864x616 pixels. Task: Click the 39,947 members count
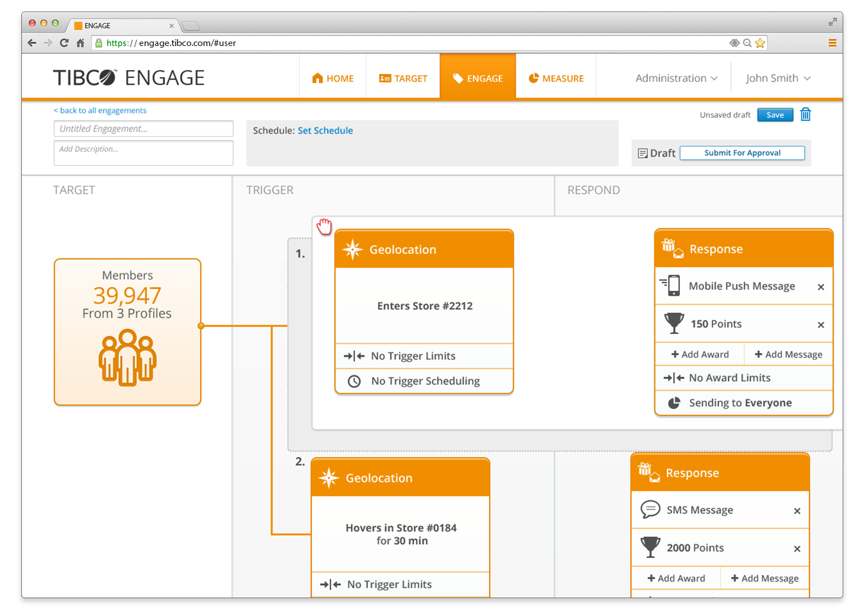[x=127, y=295]
